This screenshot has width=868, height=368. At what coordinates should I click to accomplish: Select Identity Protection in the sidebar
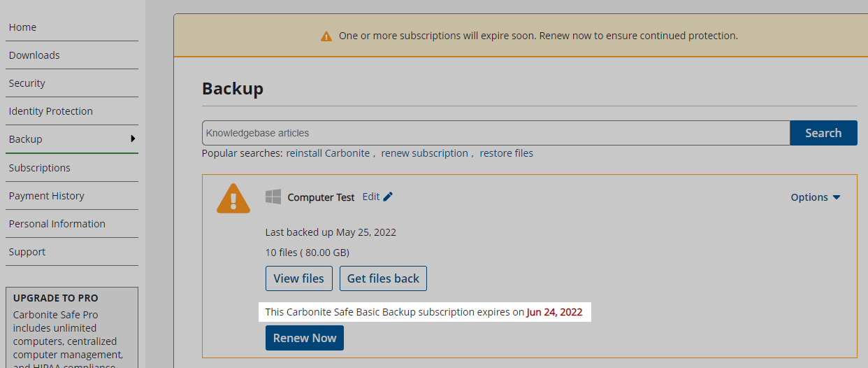[51, 111]
